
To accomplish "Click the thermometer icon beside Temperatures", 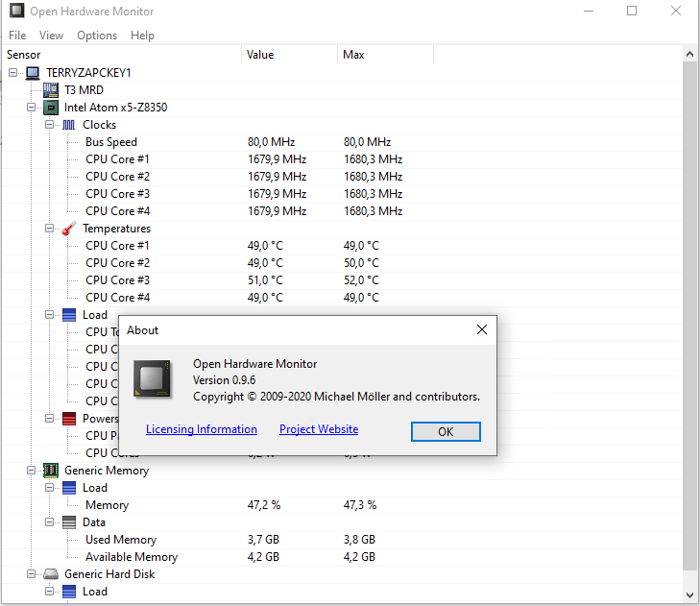I will click(69, 229).
